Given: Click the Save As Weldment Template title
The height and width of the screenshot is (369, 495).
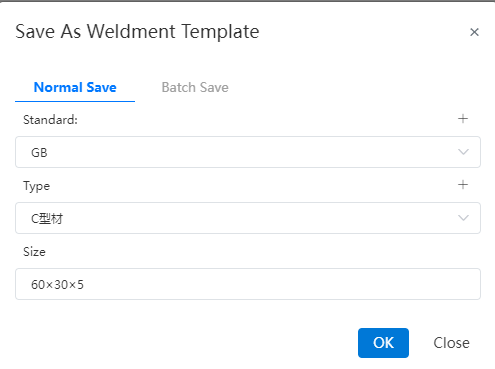Looking at the screenshot, I should pos(137,32).
